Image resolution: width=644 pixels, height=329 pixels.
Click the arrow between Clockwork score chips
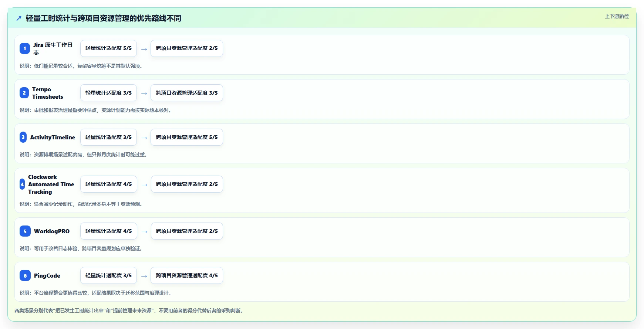144,184
